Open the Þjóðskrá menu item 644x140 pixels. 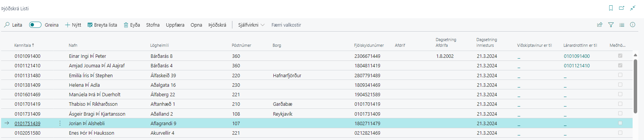(x=217, y=25)
